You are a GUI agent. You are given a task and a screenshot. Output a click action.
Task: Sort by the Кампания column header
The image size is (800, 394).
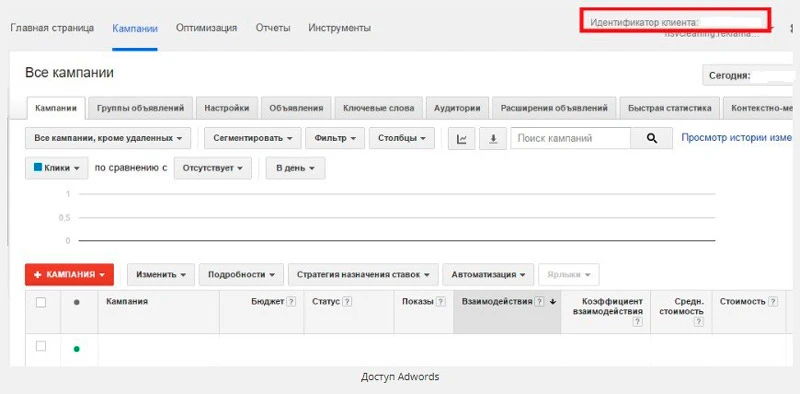point(127,302)
